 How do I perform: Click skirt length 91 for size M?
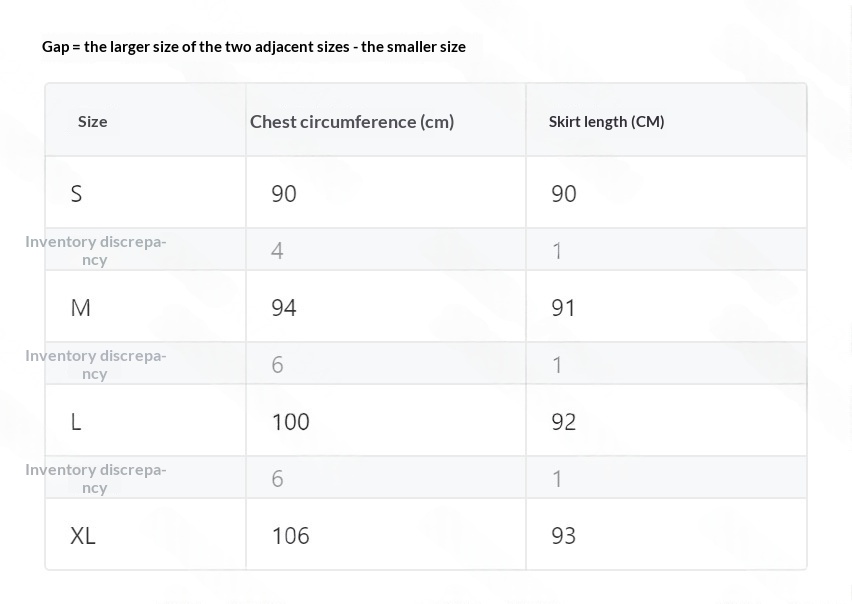[x=563, y=308]
